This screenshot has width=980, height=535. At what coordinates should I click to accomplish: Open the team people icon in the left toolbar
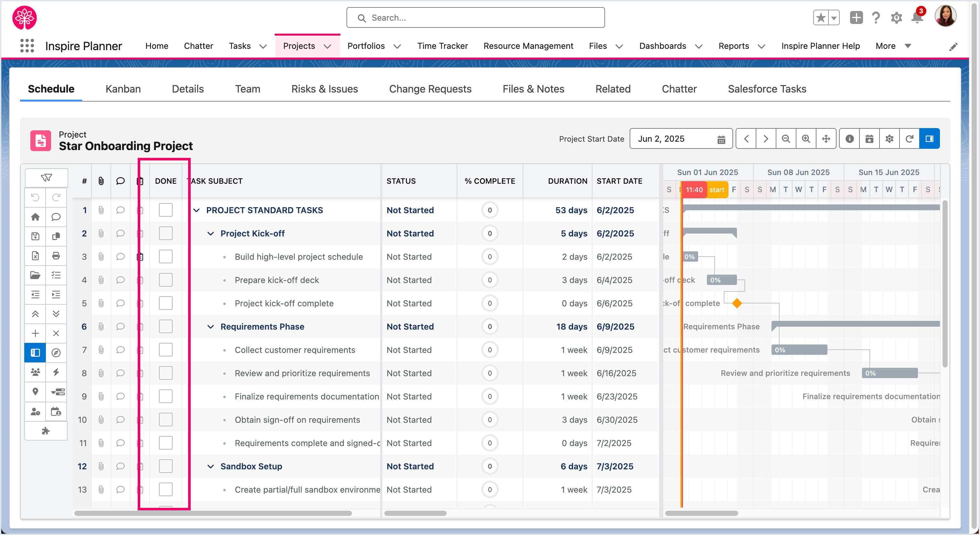tap(35, 372)
